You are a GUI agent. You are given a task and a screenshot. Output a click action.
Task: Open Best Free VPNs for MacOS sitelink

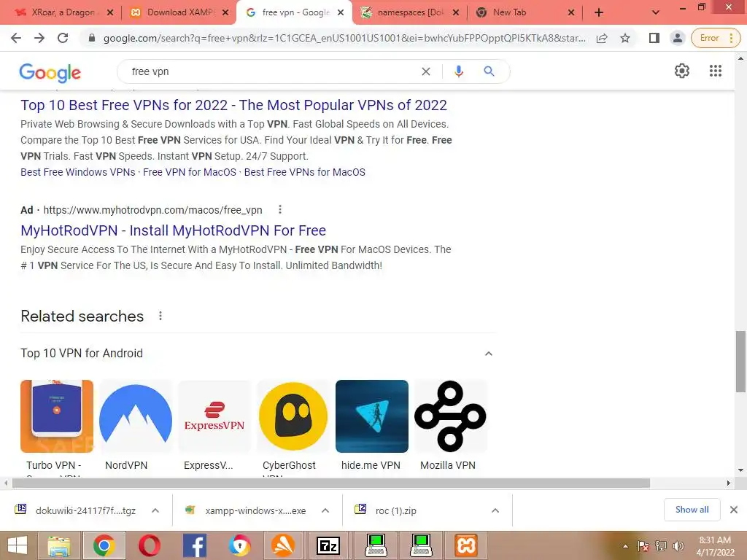coord(304,172)
